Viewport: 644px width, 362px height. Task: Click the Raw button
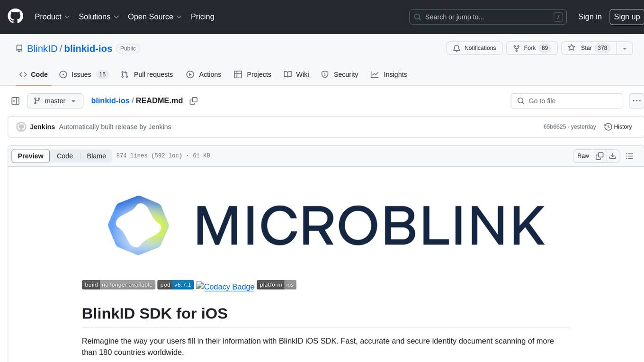[583, 156]
